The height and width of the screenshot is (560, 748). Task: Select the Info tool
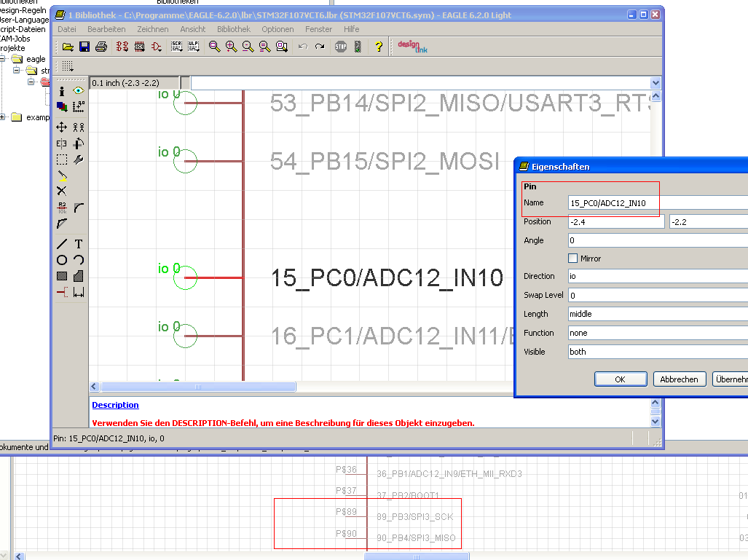[x=61, y=90]
